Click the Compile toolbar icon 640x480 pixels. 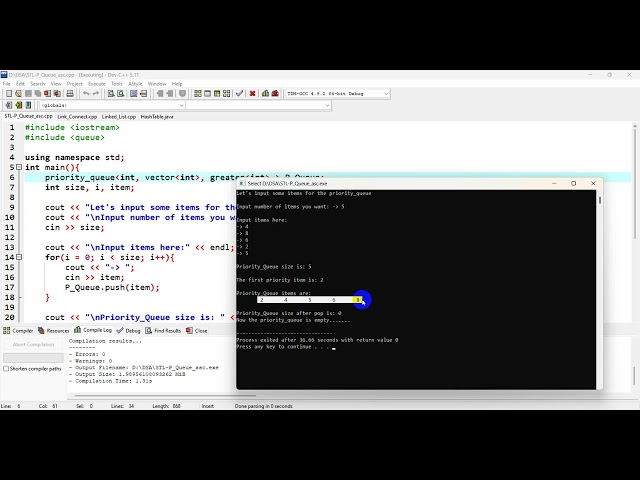[x=198, y=93]
